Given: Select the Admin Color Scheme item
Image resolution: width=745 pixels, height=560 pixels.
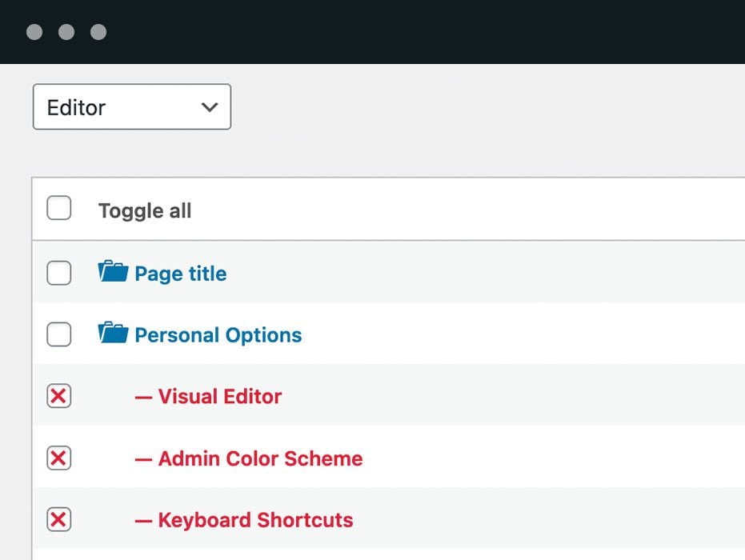Looking at the screenshot, I should click(260, 458).
